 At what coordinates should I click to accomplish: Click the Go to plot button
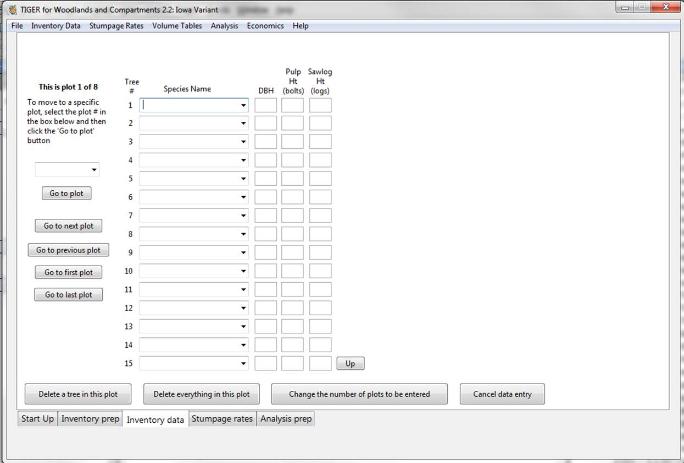click(x=67, y=193)
